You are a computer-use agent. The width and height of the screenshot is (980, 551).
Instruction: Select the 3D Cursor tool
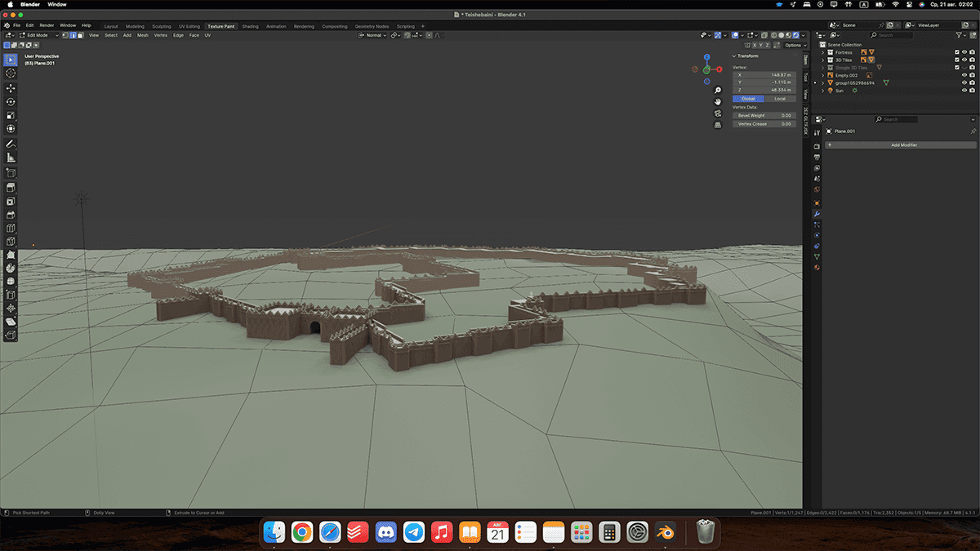pyautogui.click(x=11, y=73)
